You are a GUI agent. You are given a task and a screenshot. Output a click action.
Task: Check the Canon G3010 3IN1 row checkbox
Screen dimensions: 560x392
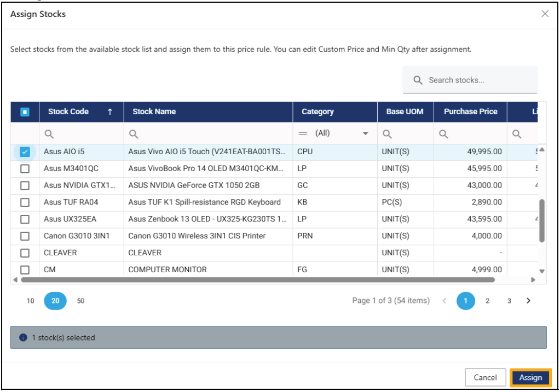pos(25,236)
